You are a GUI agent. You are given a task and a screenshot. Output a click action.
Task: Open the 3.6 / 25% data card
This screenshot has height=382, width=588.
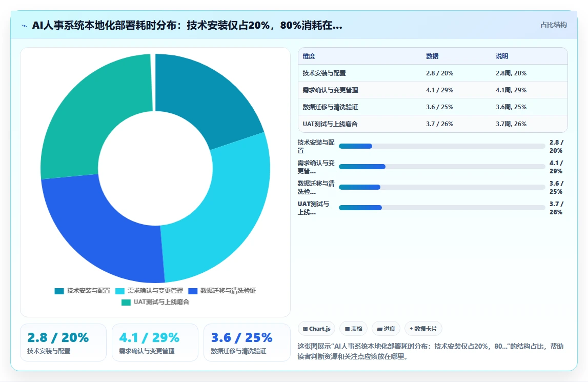[247, 343]
